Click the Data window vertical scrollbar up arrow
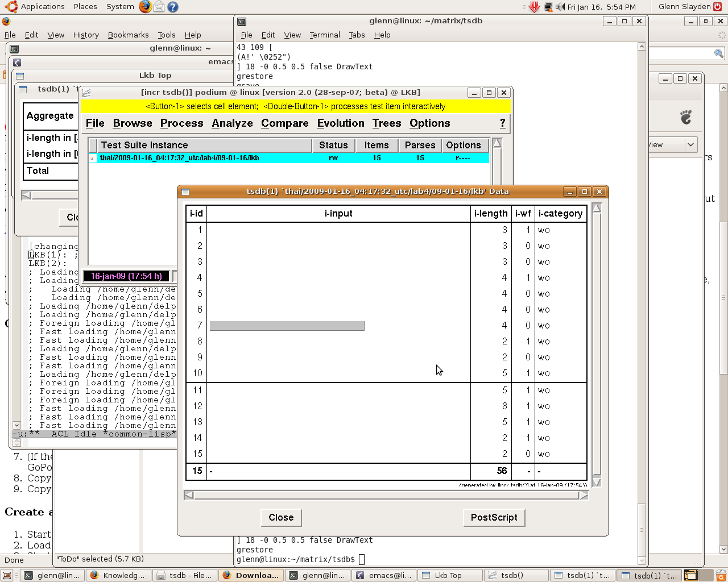Screen dimensions: 728x582 597,208
